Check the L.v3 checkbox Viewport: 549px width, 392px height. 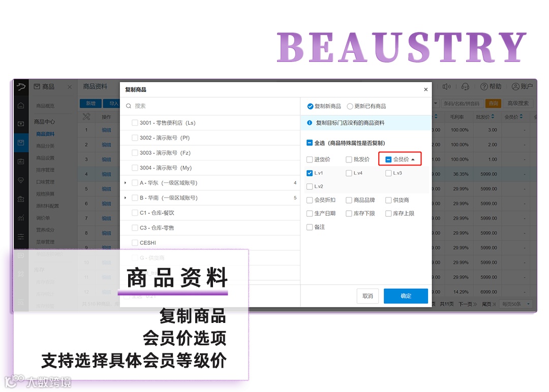click(x=388, y=173)
